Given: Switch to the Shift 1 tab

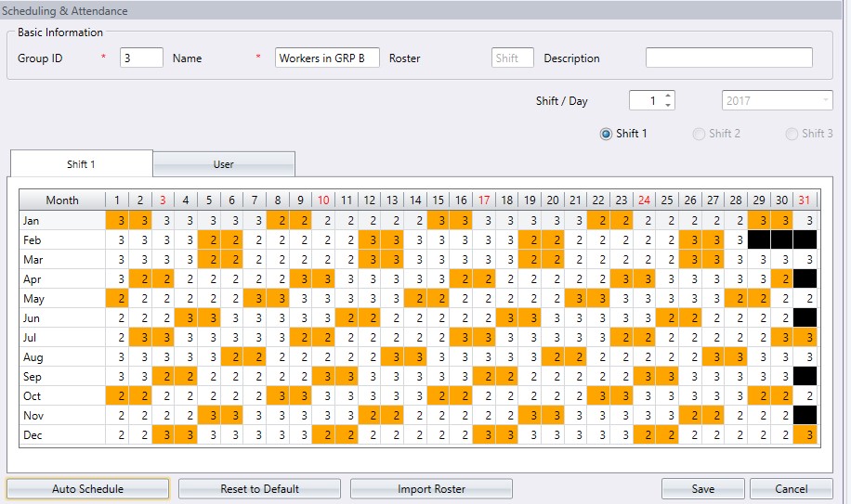Looking at the screenshot, I should pyautogui.click(x=82, y=163).
